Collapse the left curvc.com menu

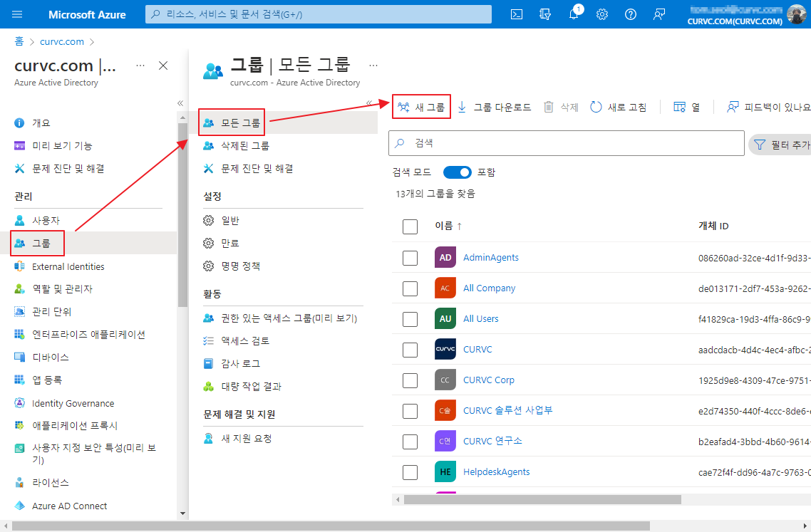click(180, 103)
